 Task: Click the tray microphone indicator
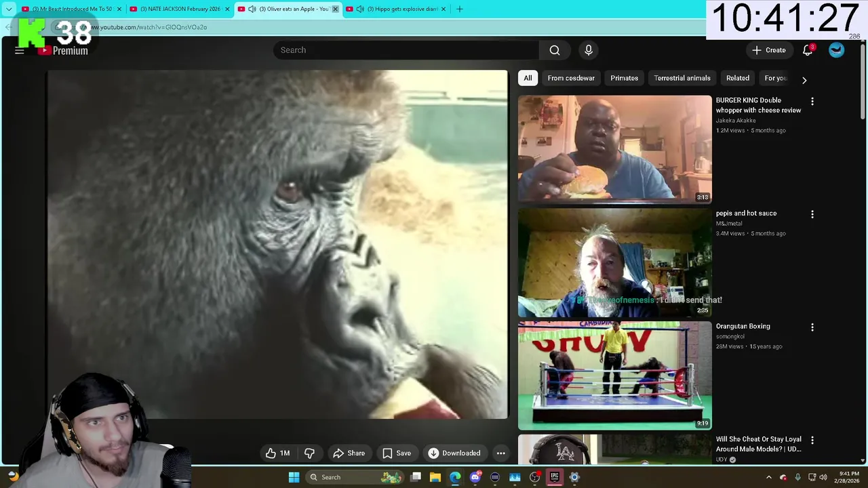click(797, 477)
